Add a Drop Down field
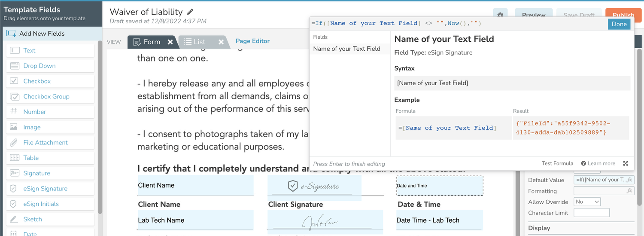The width and height of the screenshot is (644, 236). point(50,66)
